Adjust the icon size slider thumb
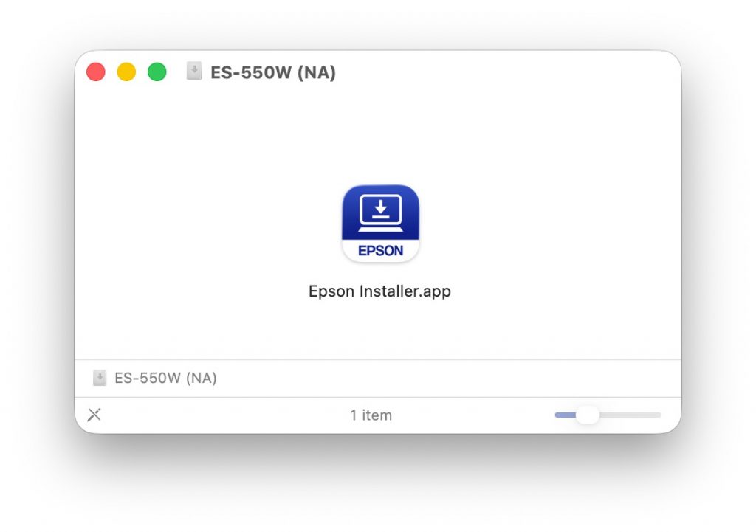This screenshot has height=532, width=756. [587, 415]
